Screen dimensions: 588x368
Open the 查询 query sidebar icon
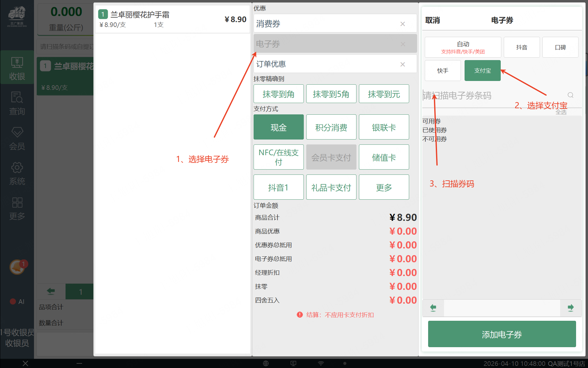(17, 103)
